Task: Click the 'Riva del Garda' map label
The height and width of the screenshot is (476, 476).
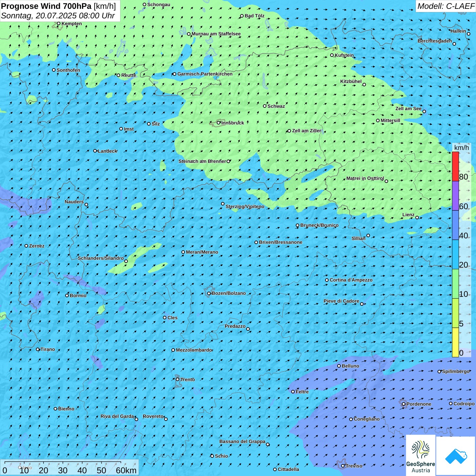Action: point(117,416)
